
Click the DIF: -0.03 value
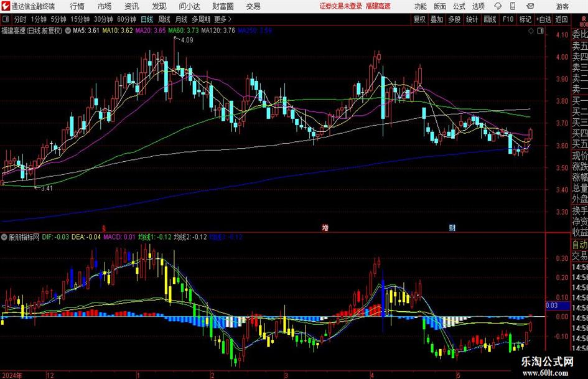tap(55, 237)
